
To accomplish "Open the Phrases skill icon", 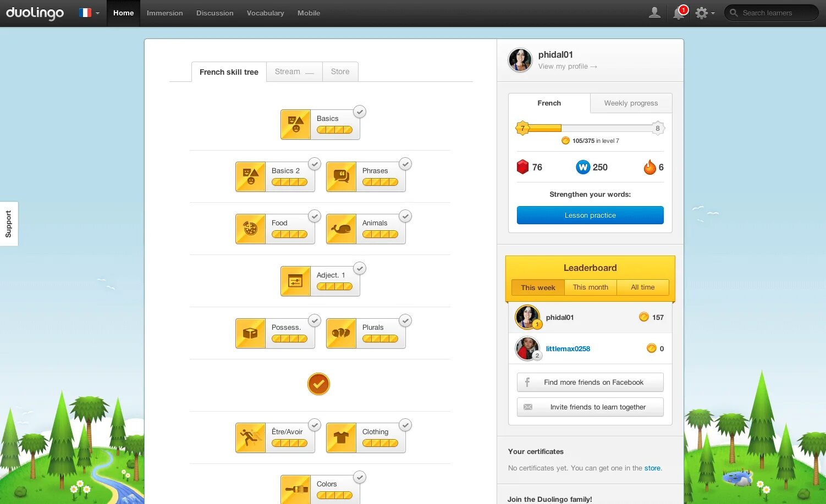I will 342,176.
